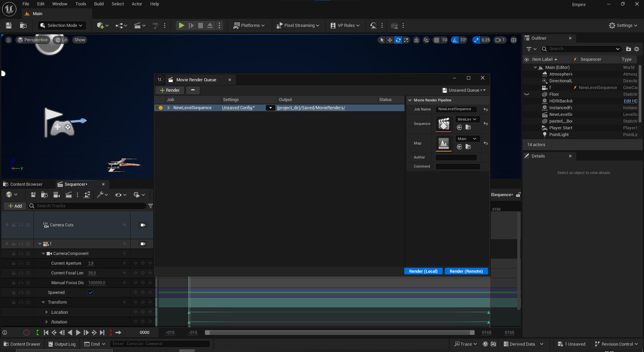644x352 pixels.
Task: Open the Unsaved Queue dropdown
Action: [x=464, y=90]
